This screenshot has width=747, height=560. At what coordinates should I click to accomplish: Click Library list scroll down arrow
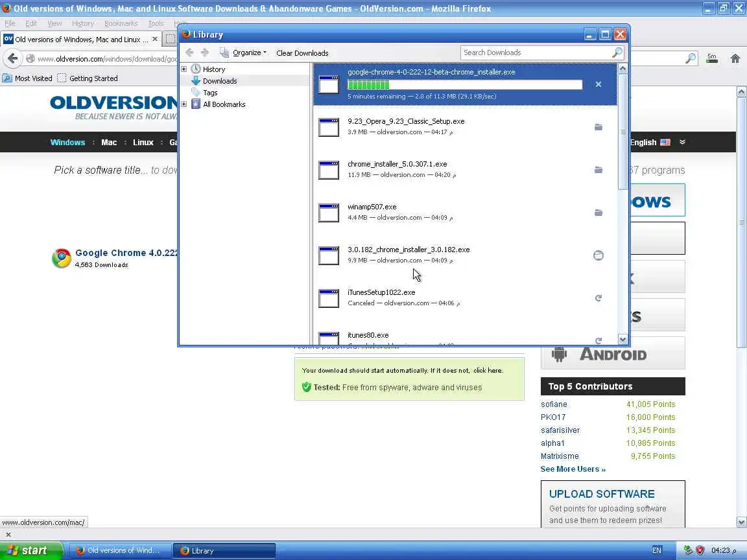(622, 340)
